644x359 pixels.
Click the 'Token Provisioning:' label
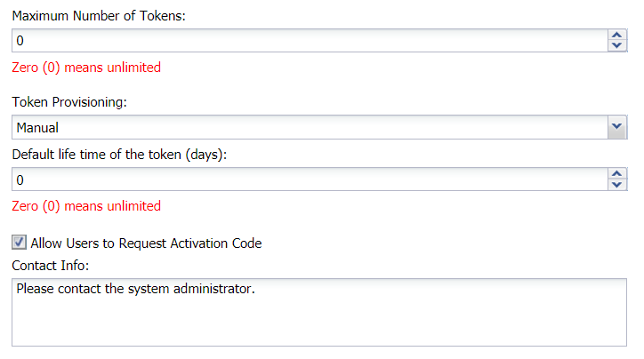pos(69,102)
